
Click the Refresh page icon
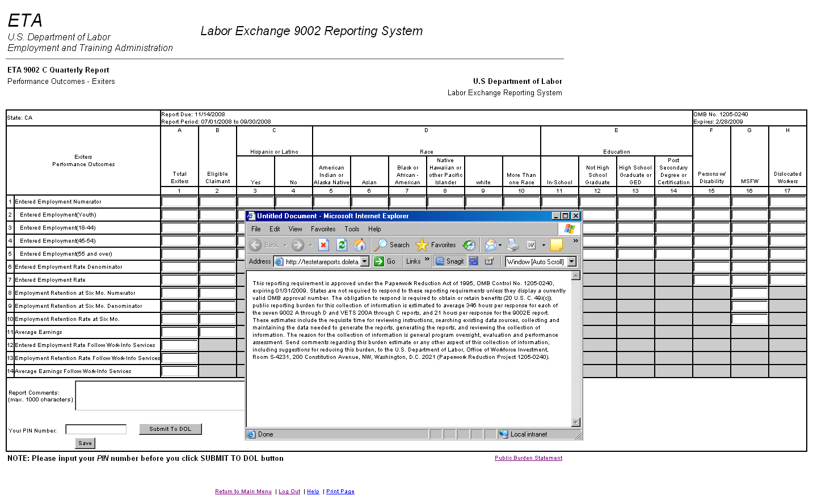pos(342,245)
